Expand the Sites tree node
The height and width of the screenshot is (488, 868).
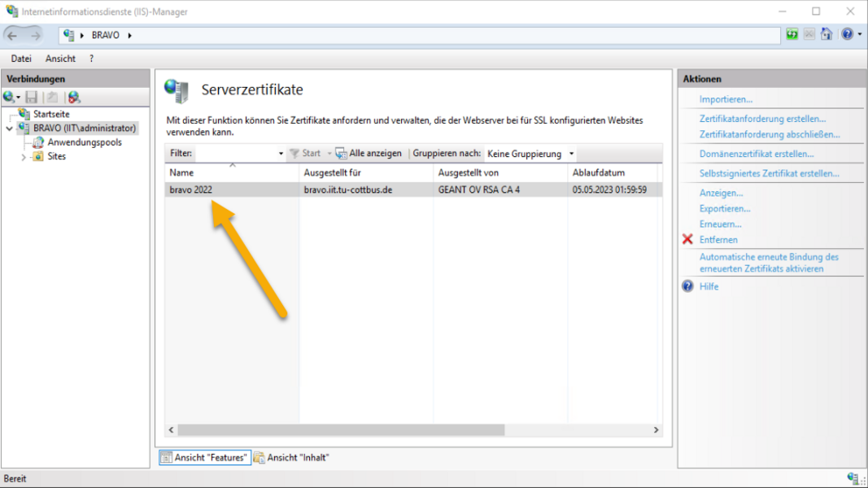tap(24, 157)
